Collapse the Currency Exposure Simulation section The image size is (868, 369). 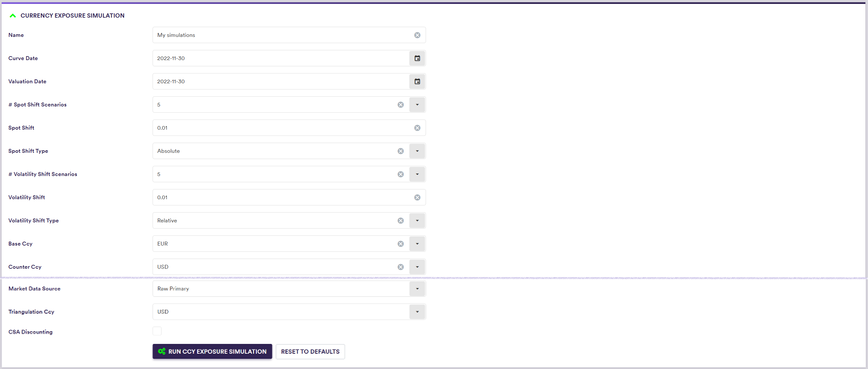13,15
